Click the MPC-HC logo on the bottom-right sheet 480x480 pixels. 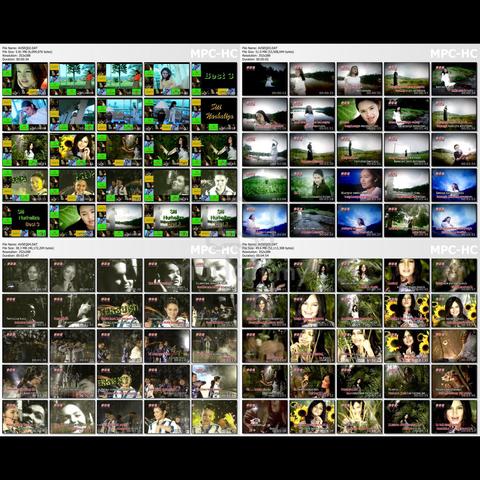click(454, 250)
